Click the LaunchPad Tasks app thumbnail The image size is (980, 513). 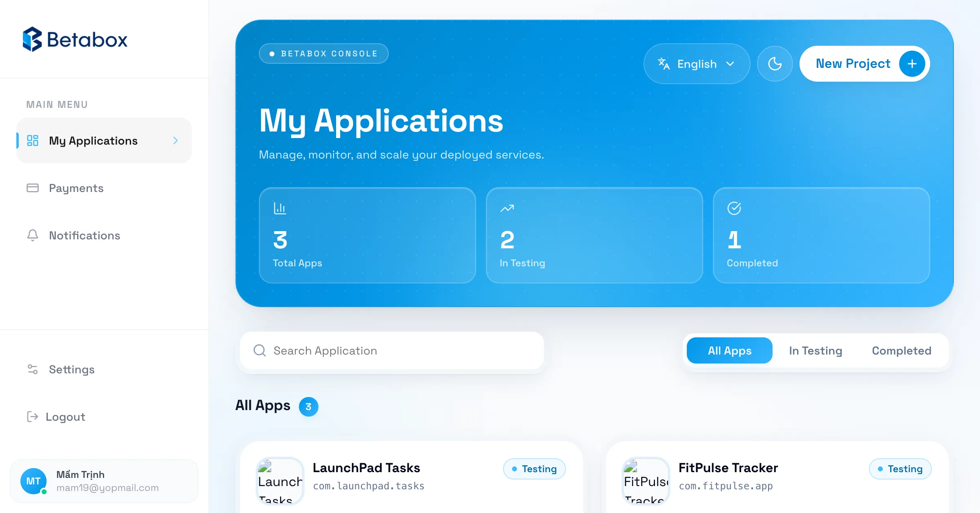(x=280, y=481)
